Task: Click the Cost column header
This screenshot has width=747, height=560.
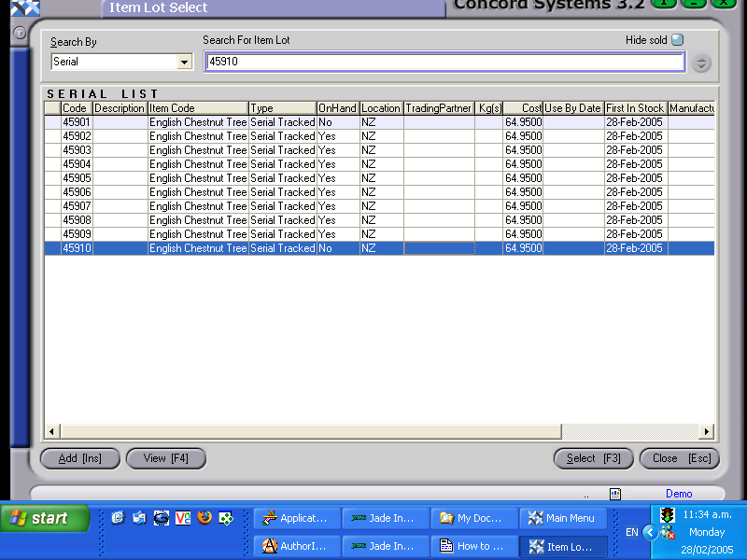Action: [x=523, y=107]
